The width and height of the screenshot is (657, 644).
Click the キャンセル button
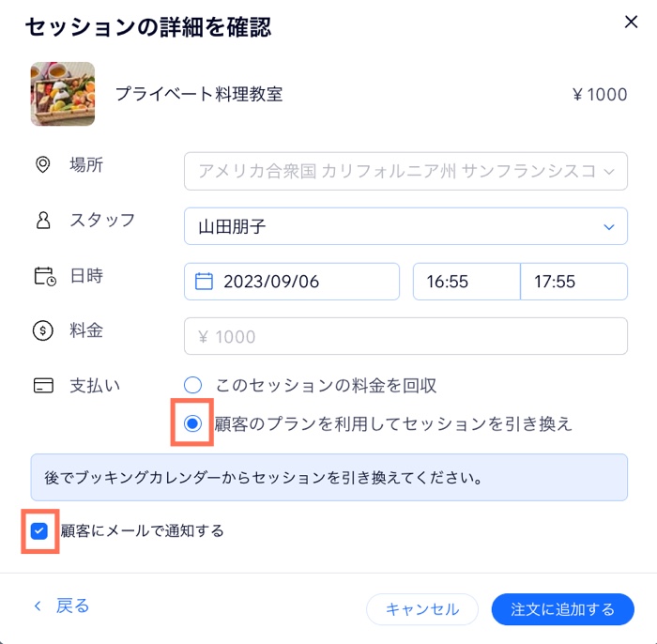(x=422, y=609)
